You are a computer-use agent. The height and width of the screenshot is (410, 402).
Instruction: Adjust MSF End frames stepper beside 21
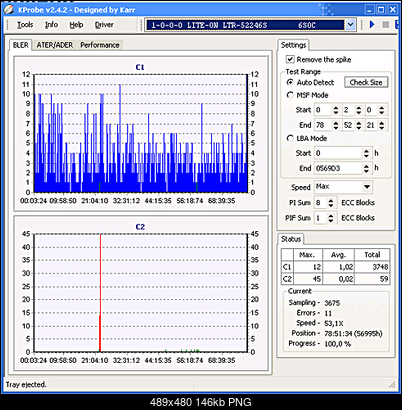(382, 125)
